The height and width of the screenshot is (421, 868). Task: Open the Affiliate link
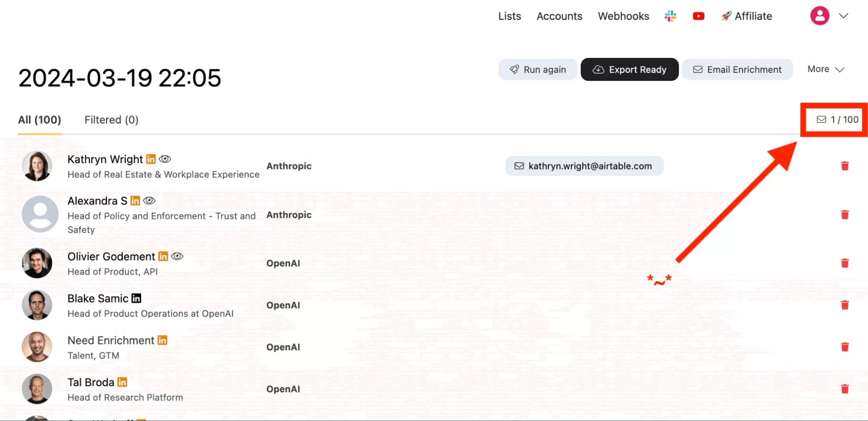746,16
